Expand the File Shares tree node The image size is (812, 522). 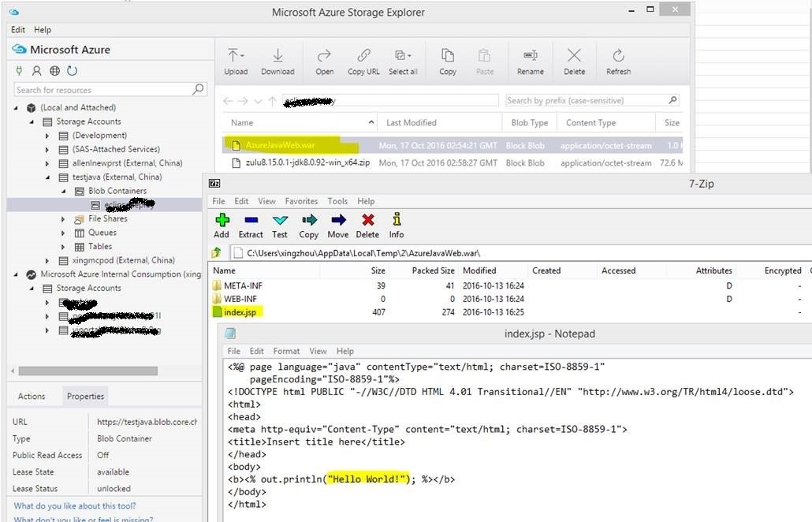click(63, 219)
